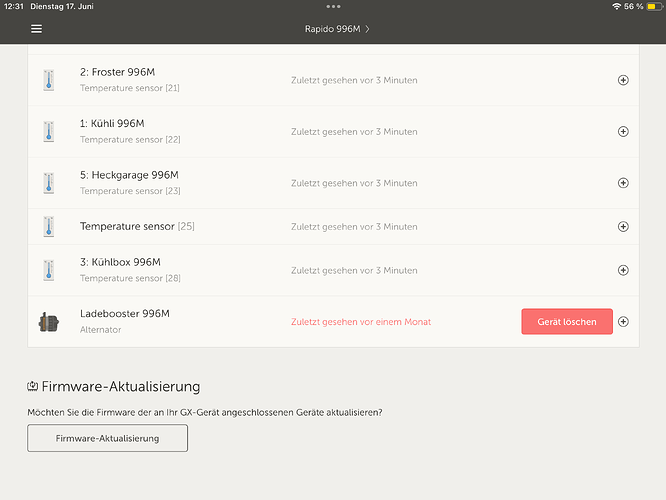Start the Firmware-Aktualisierung button

(107, 438)
